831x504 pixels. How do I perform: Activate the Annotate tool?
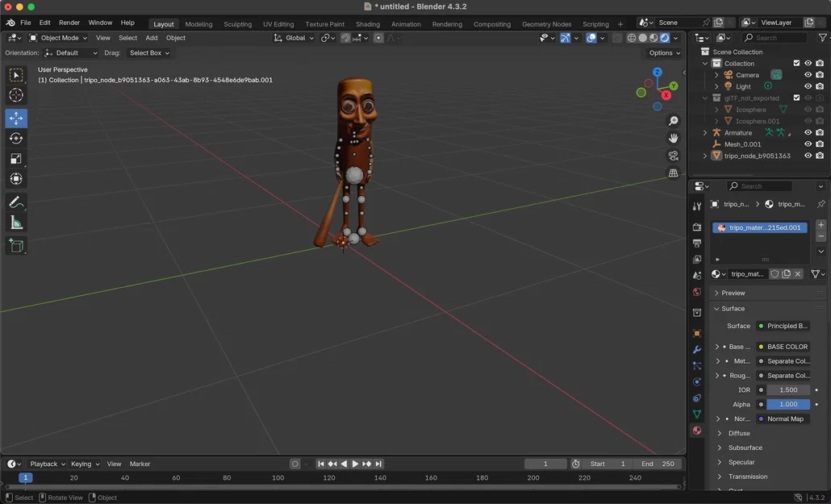[15, 202]
